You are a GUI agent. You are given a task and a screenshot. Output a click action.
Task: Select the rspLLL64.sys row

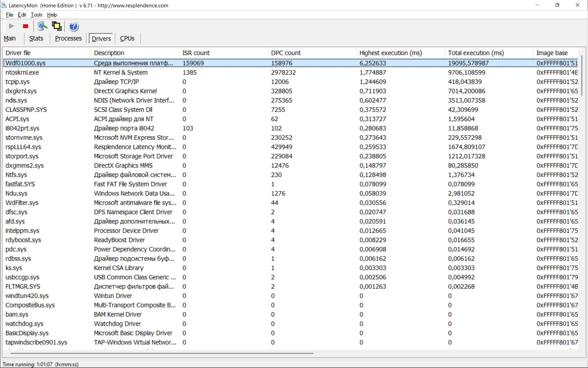pos(291,147)
